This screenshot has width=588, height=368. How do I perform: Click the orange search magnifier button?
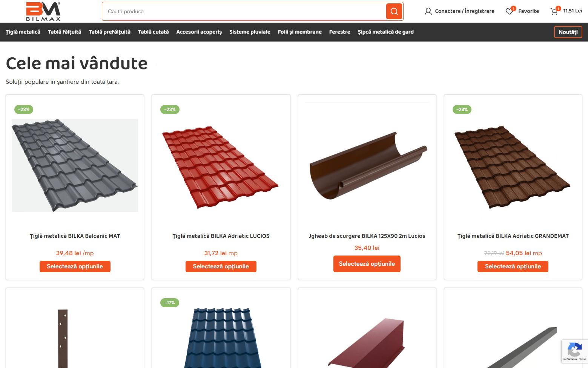coord(394,11)
